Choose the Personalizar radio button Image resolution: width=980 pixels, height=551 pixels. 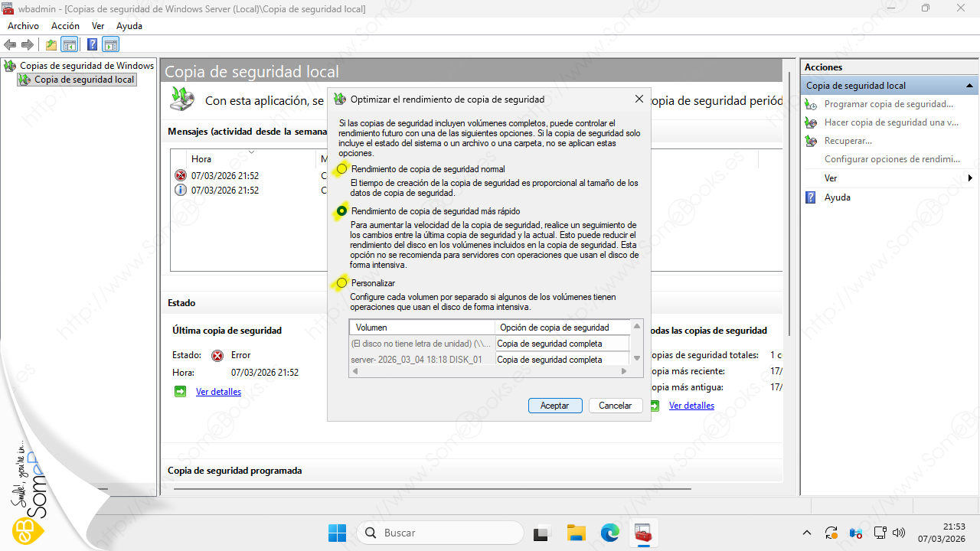(342, 283)
